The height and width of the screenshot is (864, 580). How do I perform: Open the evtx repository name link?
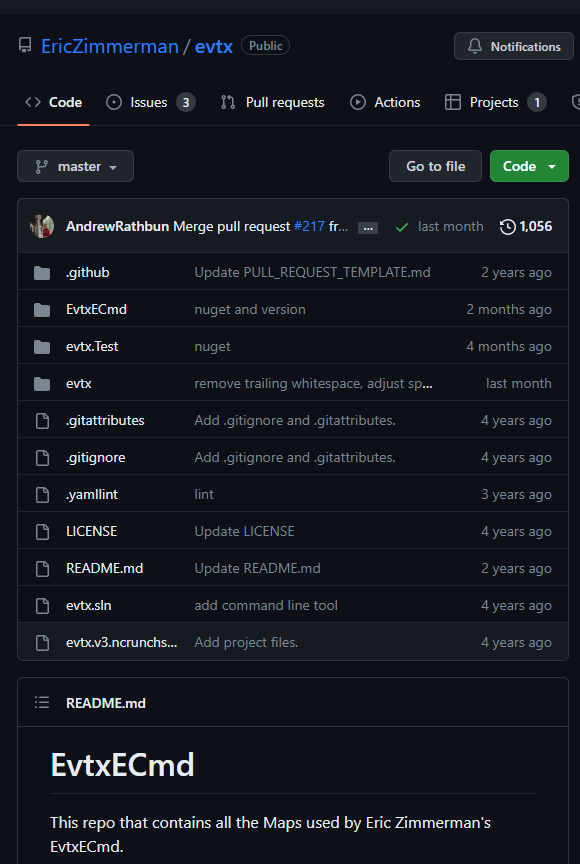(214, 46)
